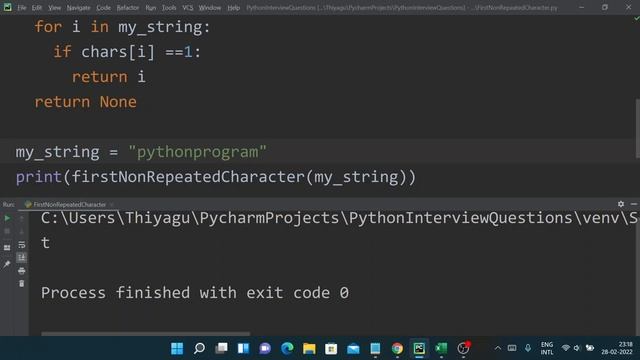The width and height of the screenshot is (640, 360).
Task: Click "Process finished with exit code 0" text
Action: tap(195, 293)
